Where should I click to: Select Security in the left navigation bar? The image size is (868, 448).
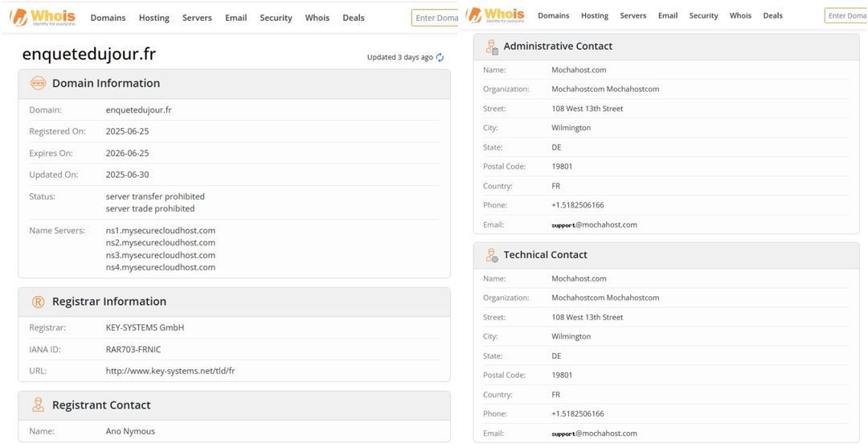tap(276, 18)
